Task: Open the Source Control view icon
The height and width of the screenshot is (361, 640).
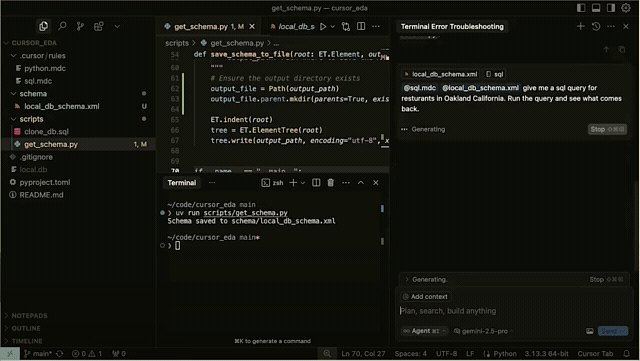Action: 80,27
